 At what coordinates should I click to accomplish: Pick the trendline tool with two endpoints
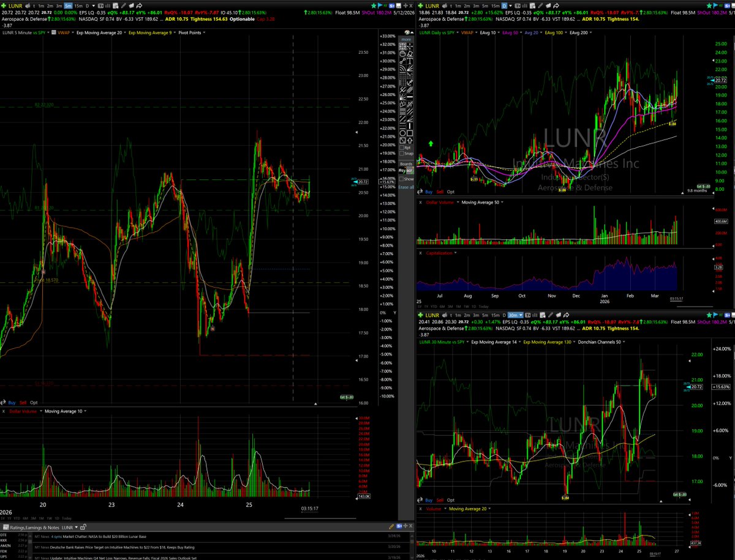coord(402,61)
